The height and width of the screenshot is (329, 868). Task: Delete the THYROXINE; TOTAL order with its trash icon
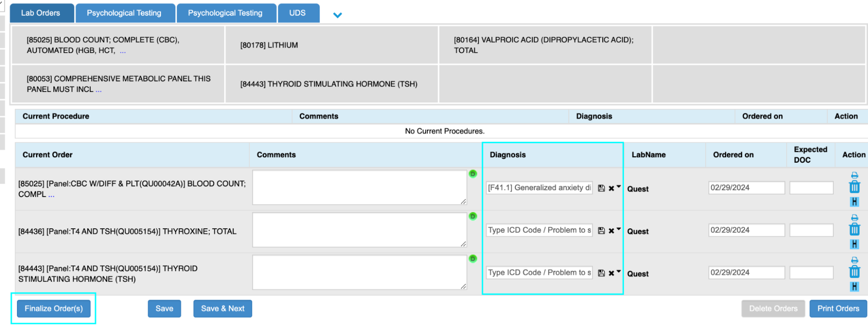click(x=854, y=230)
